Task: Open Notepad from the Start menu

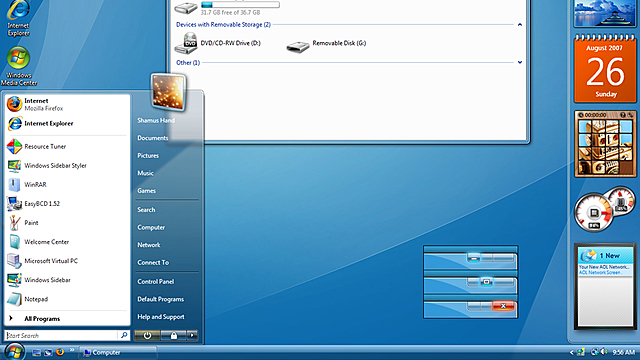Action: tap(67, 299)
